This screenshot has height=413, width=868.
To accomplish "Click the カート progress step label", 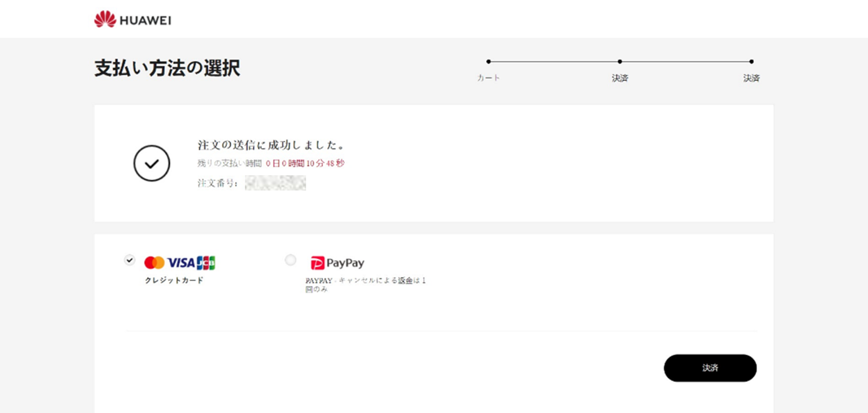I will pos(489,78).
